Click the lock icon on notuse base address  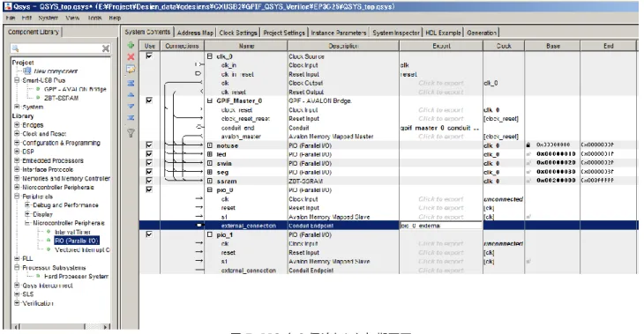(528, 145)
